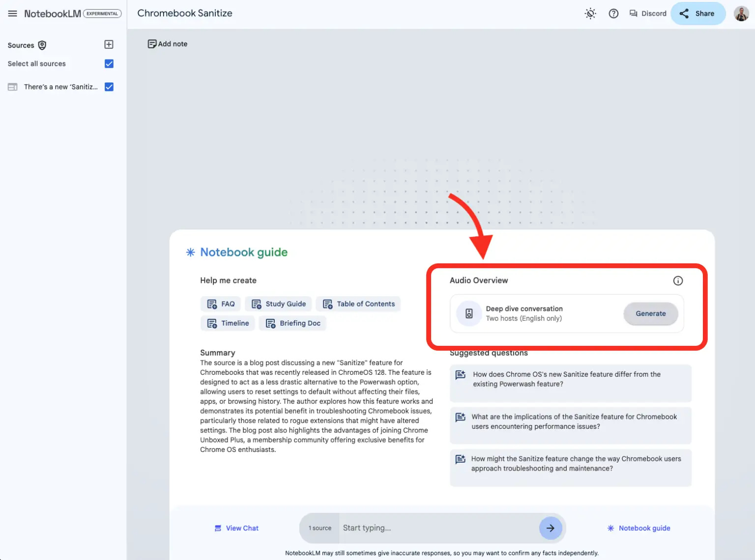The image size is (755, 560).
Task: Click the summary paragraph text
Action: tap(317, 406)
